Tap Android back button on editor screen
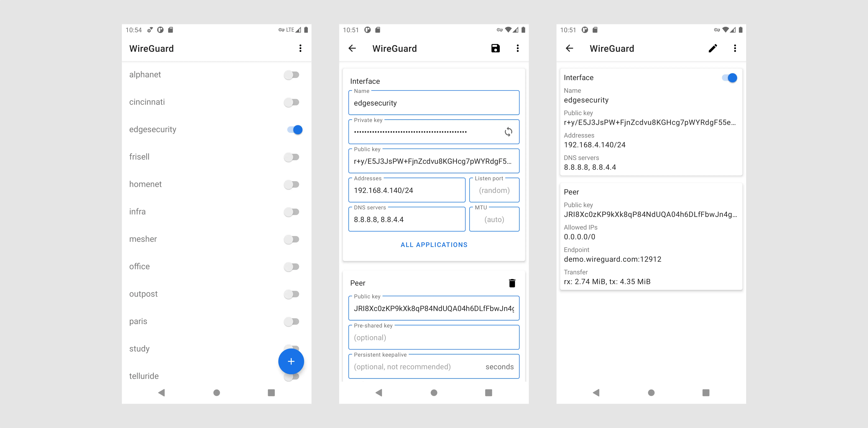The height and width of the screenshot is (428, 868). [x=379, y=393]
